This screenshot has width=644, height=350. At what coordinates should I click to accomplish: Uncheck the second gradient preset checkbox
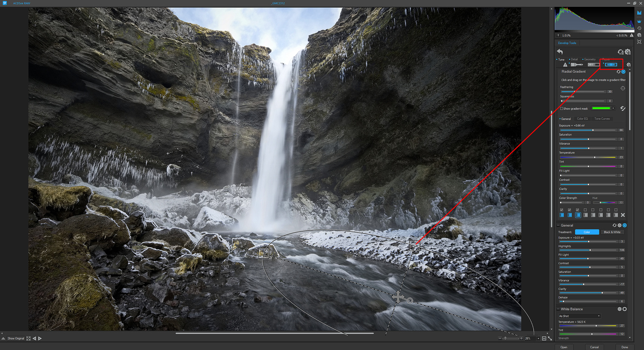point(569,210)
